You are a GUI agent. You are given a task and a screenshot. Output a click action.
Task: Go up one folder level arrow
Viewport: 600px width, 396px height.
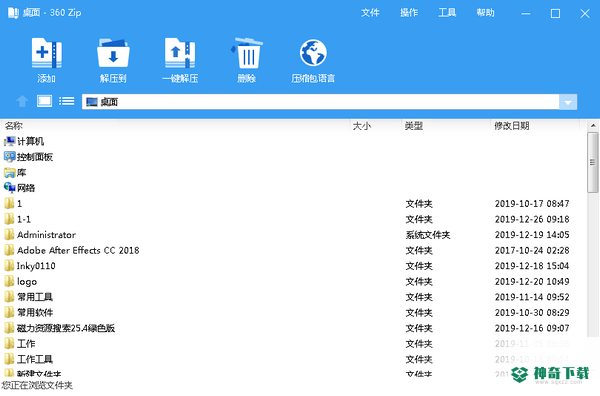(22, 101)
